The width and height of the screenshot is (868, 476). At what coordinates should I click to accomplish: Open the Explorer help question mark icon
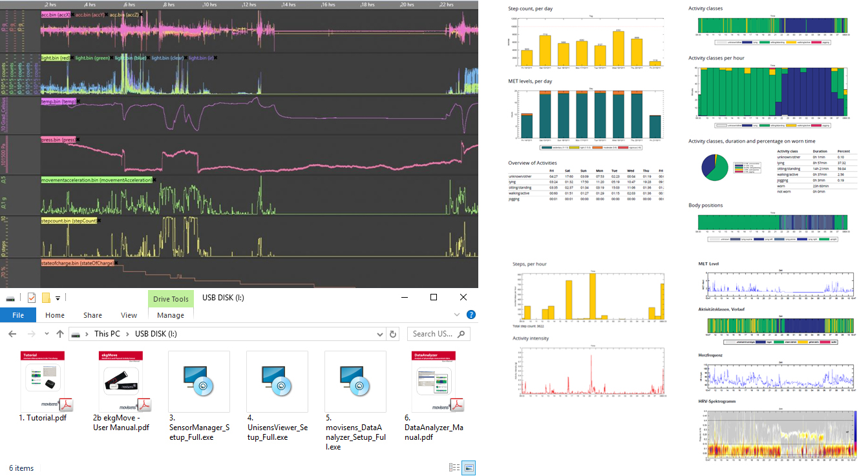[471, 315]
